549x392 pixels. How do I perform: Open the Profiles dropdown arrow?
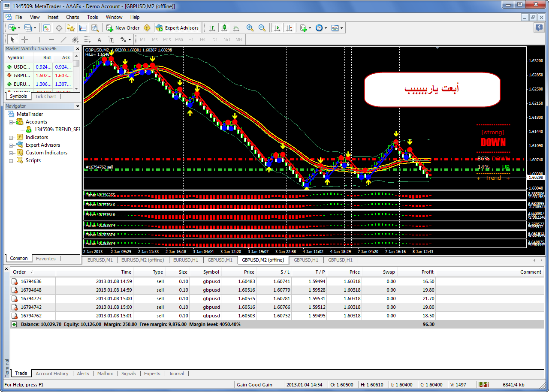tap(35, 28)
